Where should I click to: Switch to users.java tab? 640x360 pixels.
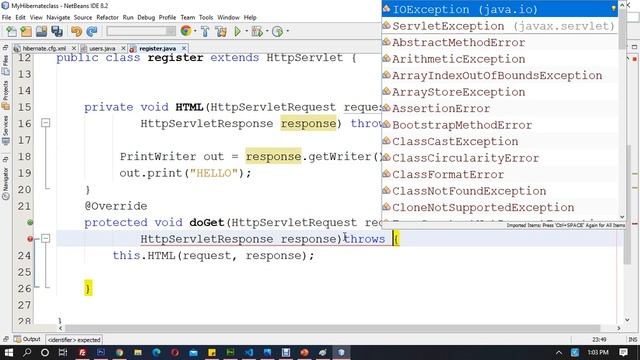click(x=102, y=48)
